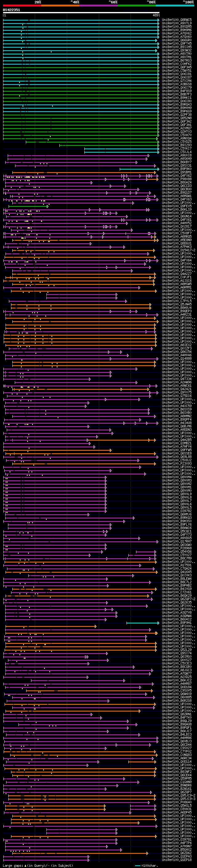197x868 pixels.
Task: Click the UniRef100_C5WY51 label
Action: pyautogui.click(x=177, y=71)
